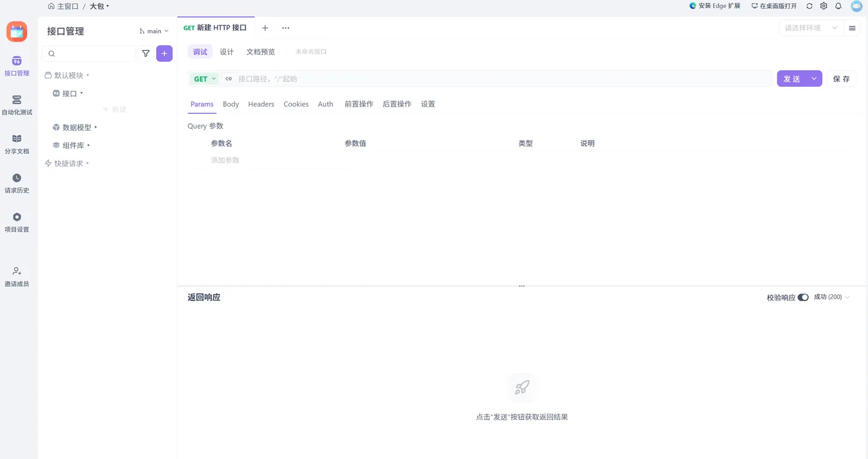Click the 接口路径 URL input field
This screenshot has height=459, width=868.
503,79
